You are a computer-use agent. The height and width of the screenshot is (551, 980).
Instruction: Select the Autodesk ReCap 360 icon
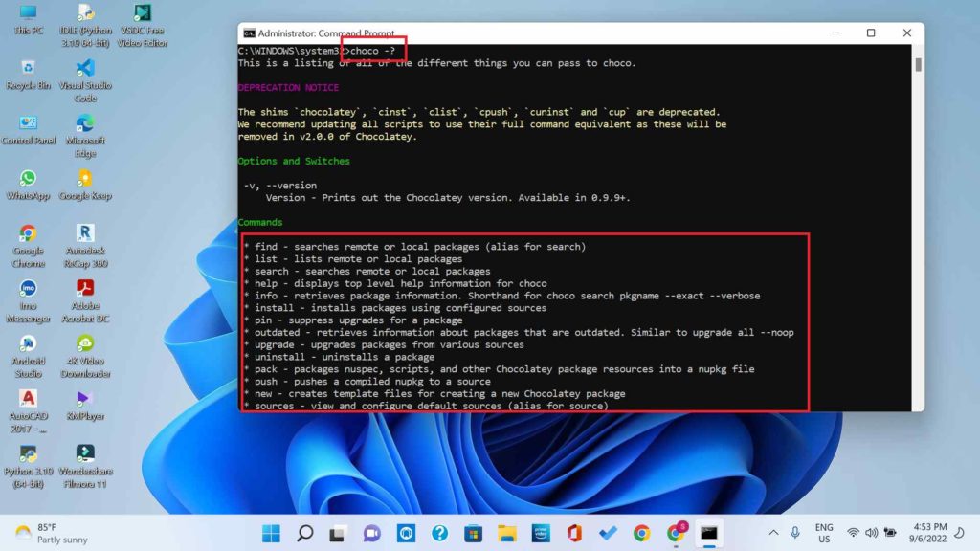[85, 246]
